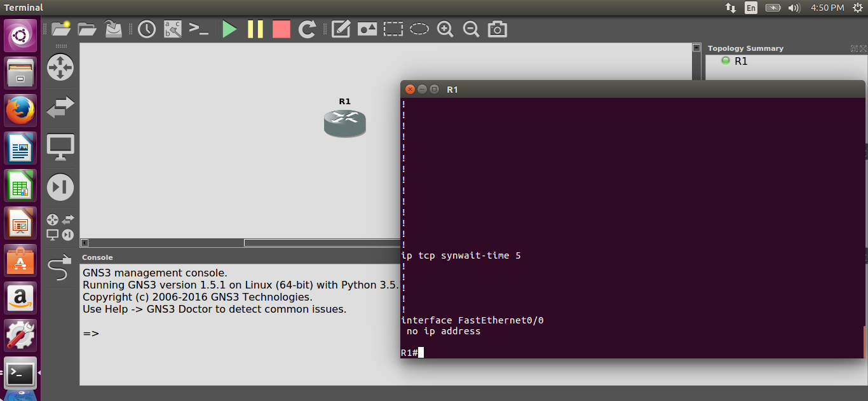Viewport: 868px width, 401px height.
Task: Click "interface FastEthernet0/0" line in R1 terminal
Action: [472, 320]
